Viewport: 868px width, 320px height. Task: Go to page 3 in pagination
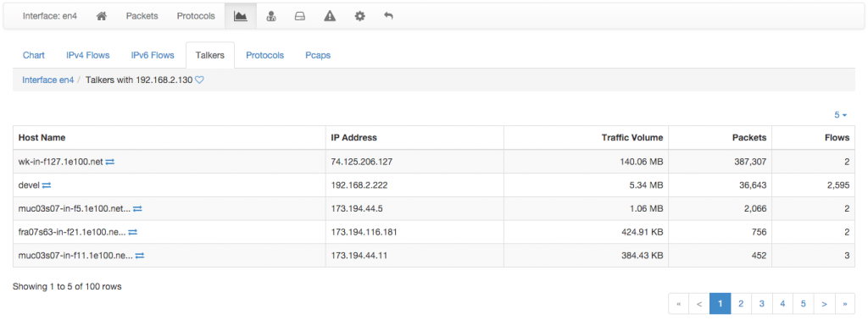click(762, 303)
